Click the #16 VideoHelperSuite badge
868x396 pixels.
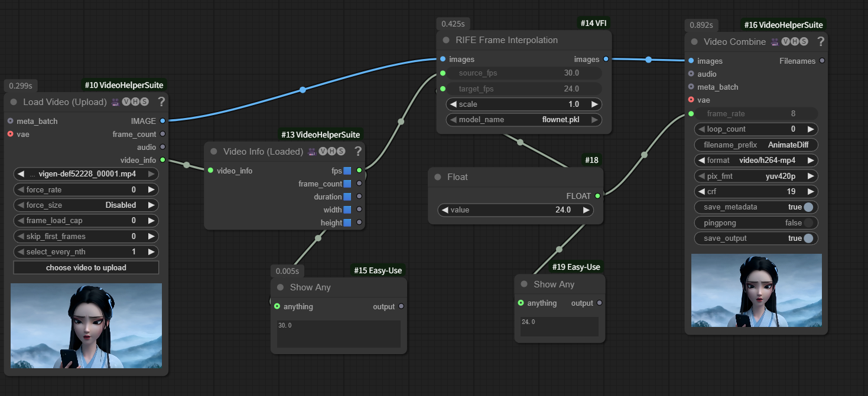[x=783, y=25]
